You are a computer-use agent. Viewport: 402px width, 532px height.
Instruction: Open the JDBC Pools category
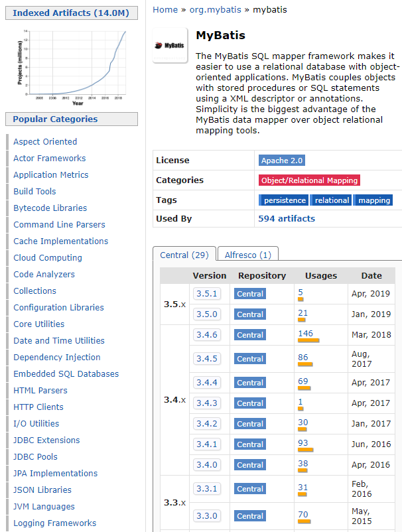(x=36, y=456)
